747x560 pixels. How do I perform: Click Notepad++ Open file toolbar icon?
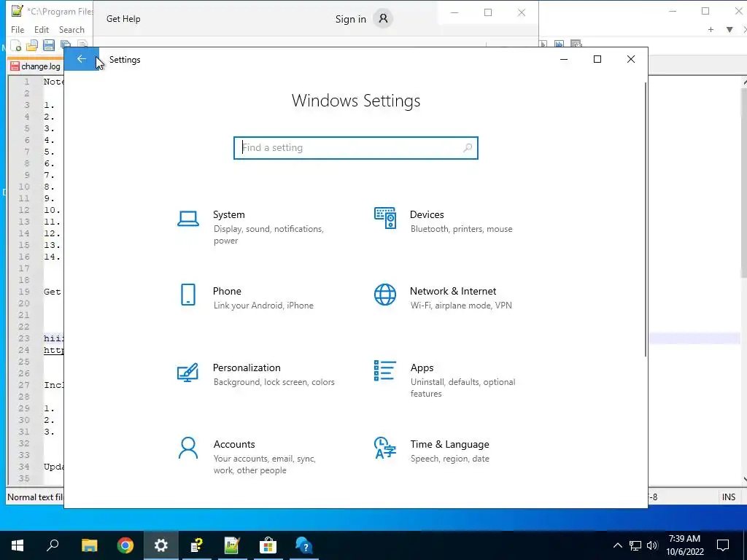pos(32,46)
